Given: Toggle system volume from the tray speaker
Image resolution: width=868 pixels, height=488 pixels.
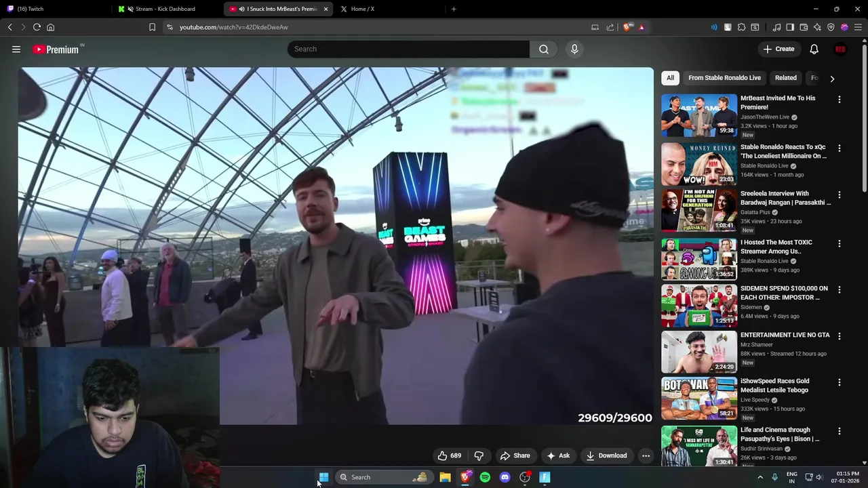Looking at the screenshot, I should pos(819,477).
